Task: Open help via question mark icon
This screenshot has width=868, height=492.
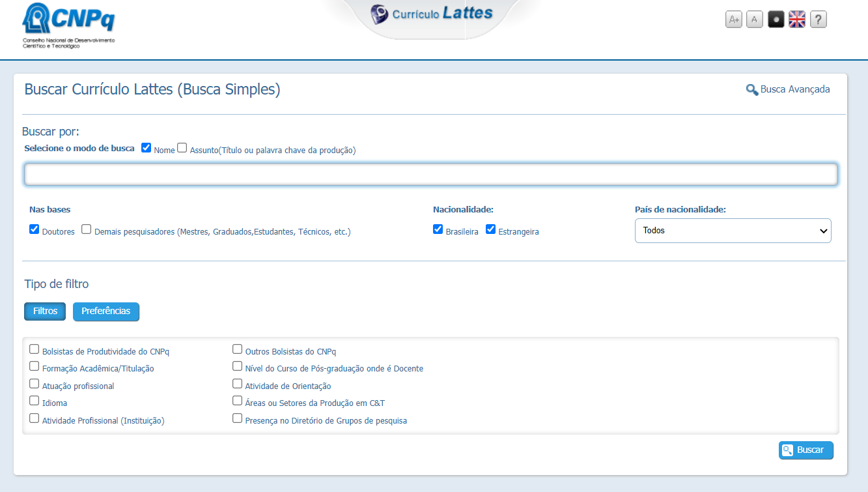Action: click(x=819, y=20)
